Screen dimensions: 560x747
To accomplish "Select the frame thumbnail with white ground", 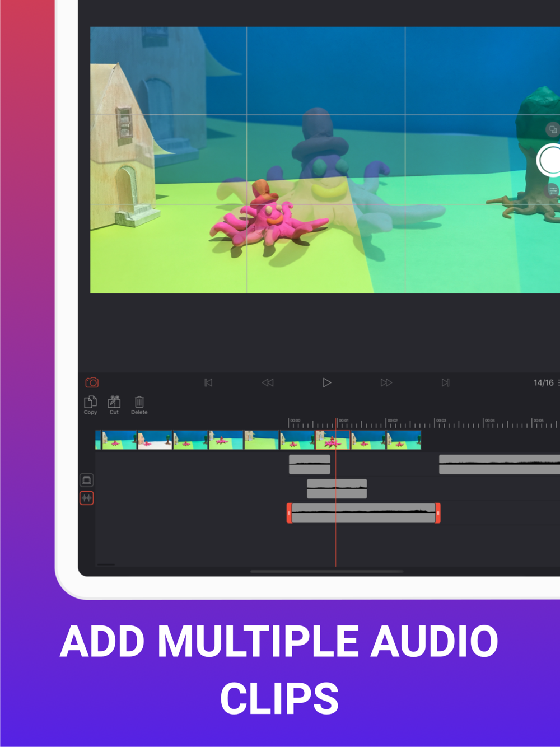I will (x=155, y=440).
